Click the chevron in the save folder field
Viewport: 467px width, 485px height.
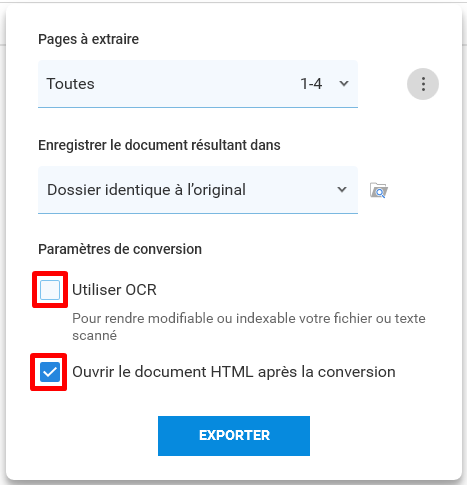point(342,190)
